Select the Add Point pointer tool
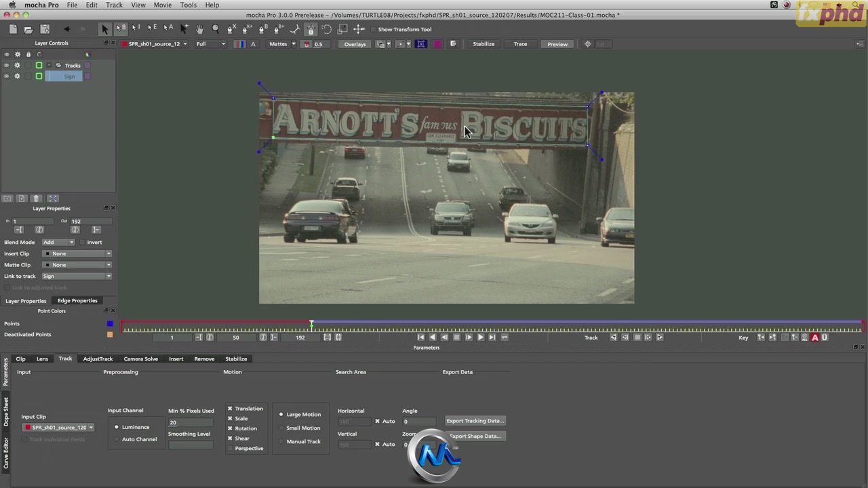Screen dimensions: 868x488 pos(184,29)
